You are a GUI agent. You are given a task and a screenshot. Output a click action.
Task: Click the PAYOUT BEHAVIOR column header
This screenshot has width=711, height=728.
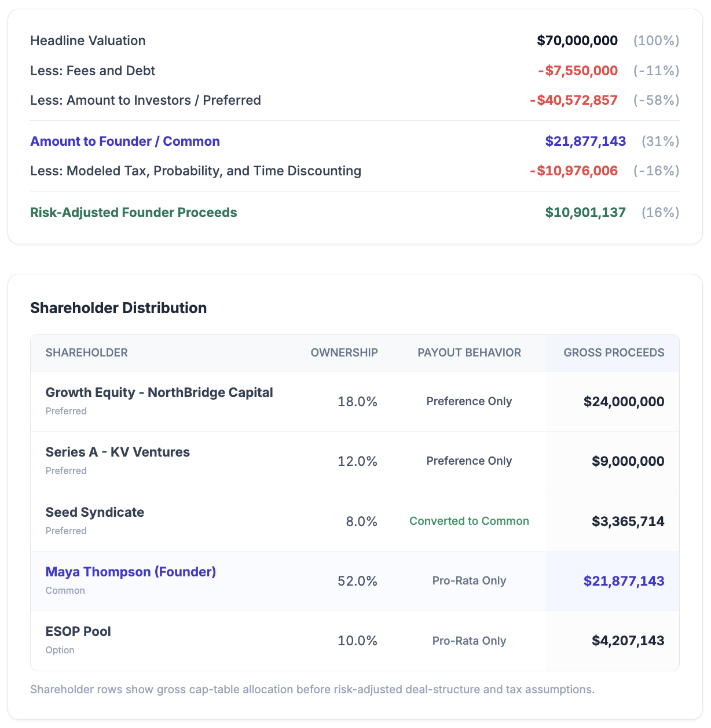pos(469,353)
